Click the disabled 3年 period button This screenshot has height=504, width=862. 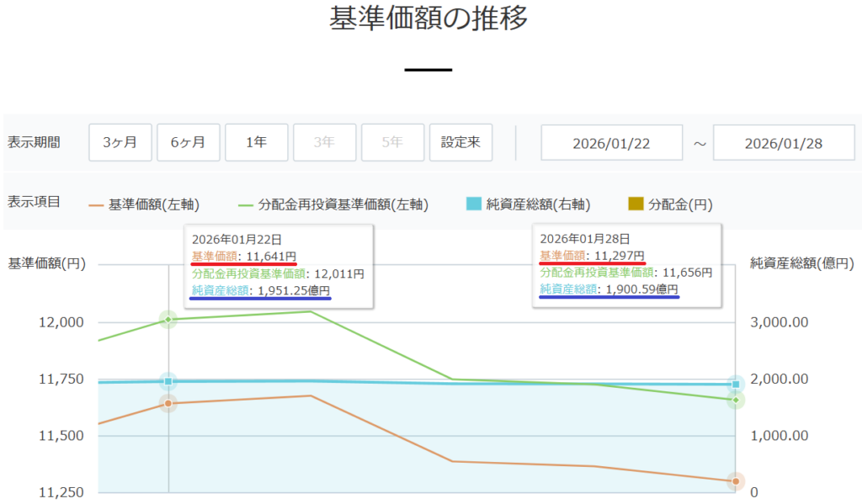click(x=324, y=142)
